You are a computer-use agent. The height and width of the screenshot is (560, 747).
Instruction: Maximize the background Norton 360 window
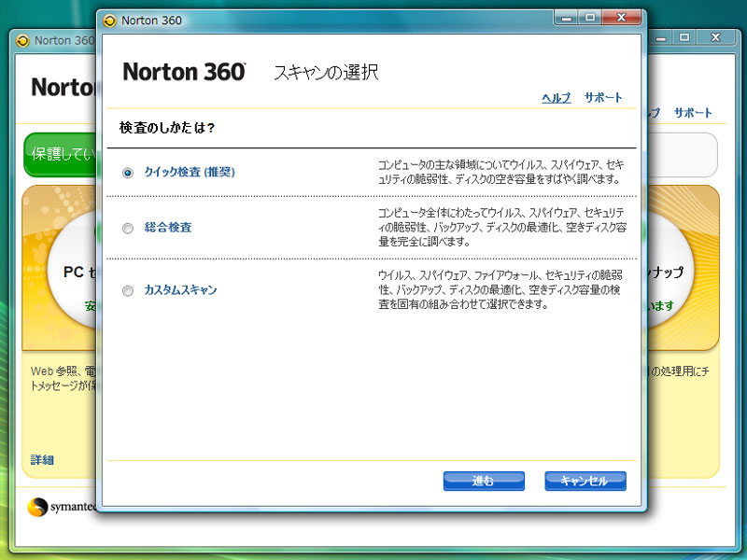684,37
